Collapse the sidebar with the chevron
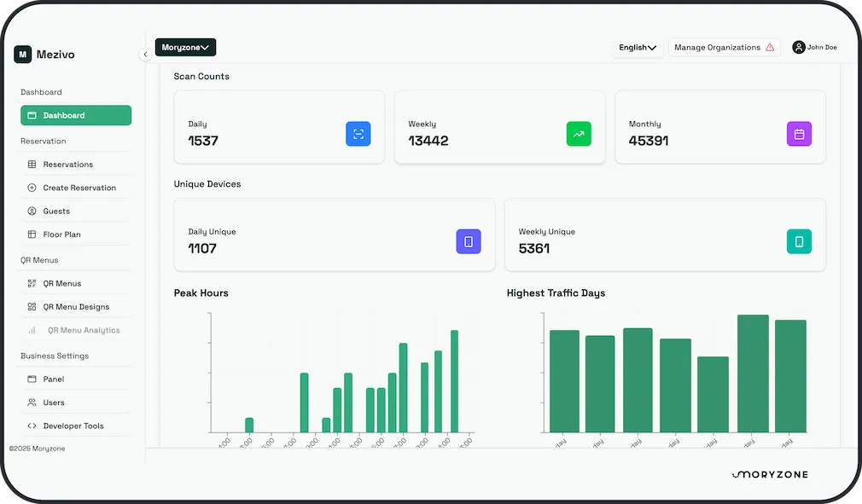862x504 pixels. tap(145, 54)
